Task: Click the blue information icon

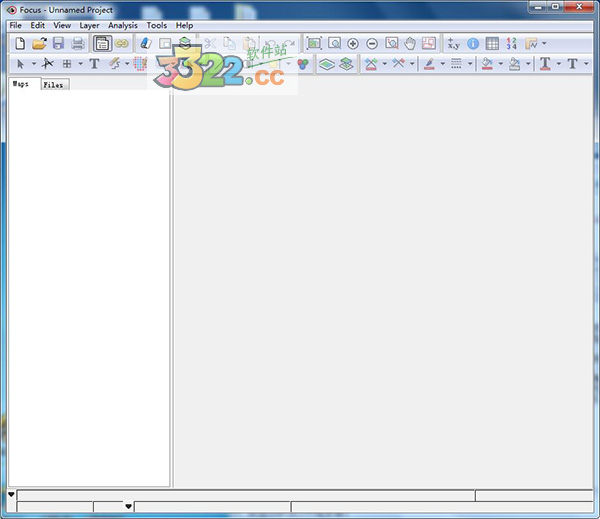Action: pos(473,44)
